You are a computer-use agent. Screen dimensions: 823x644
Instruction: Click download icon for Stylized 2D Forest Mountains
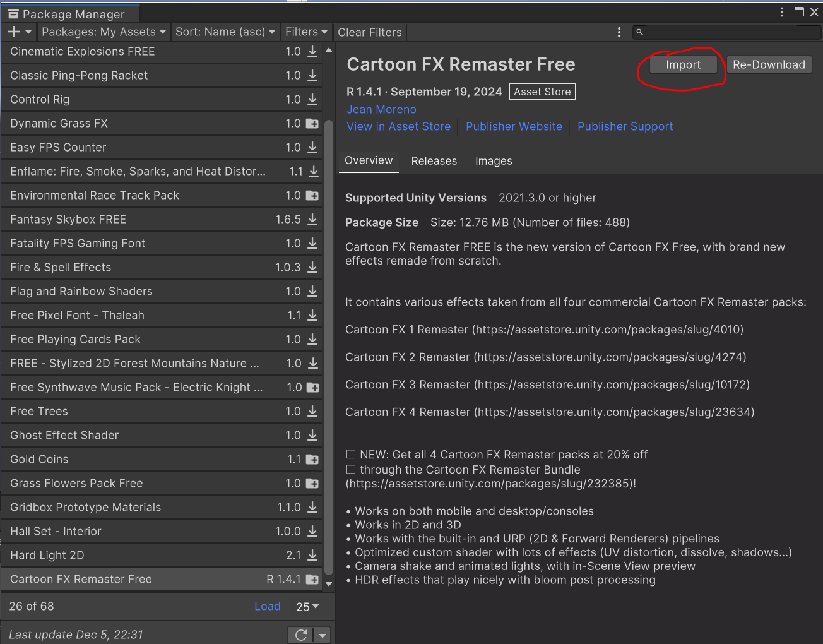(312, 364)
